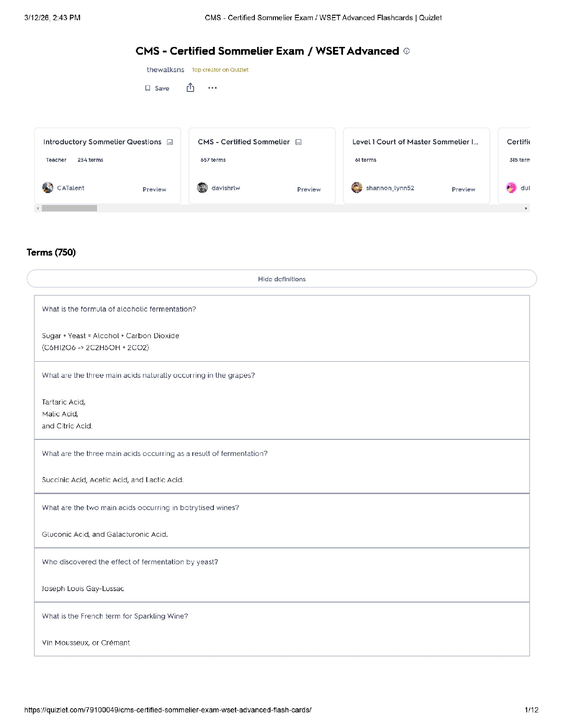Open the three-dots more options menu
The image size is (563, 728).
click(x=213, y=88)
